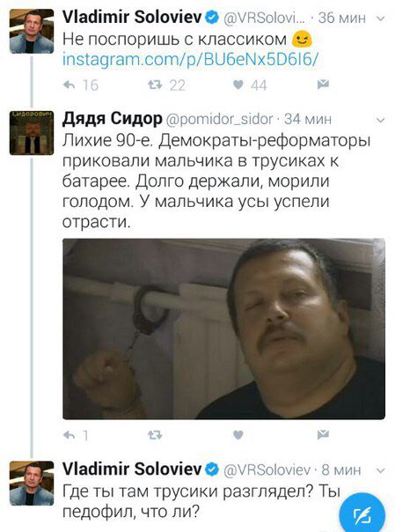
Task: Open Дядя Сидор's avatar picture
Action: [32, 133]
